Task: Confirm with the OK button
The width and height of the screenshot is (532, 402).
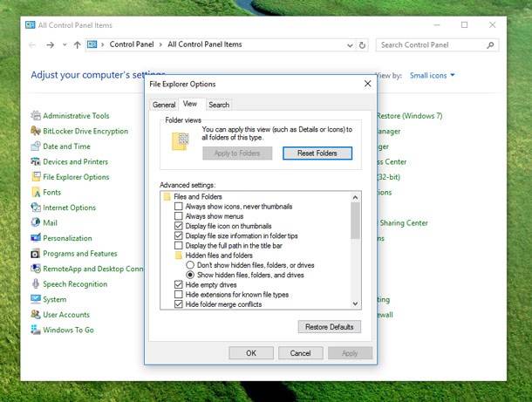Action: [251, 353]
